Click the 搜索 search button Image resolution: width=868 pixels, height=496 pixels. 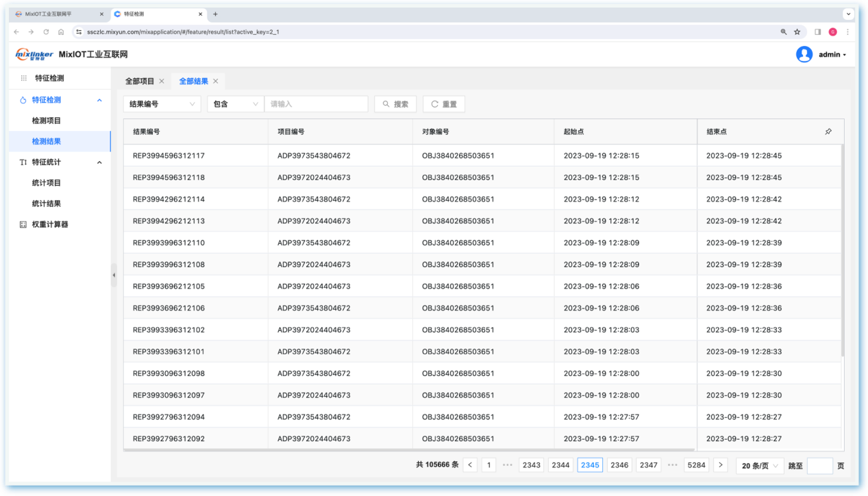click(395, 104)
